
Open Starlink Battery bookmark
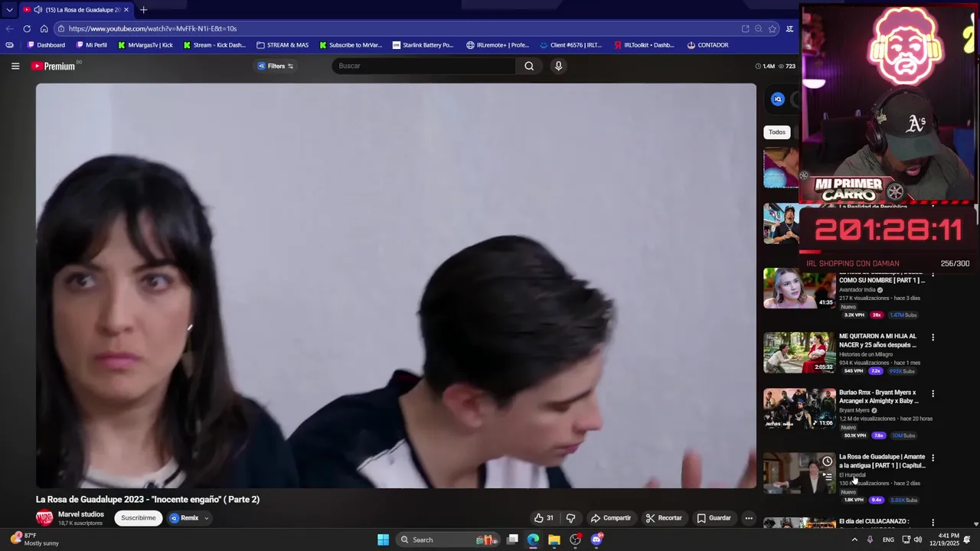[423, 45]
